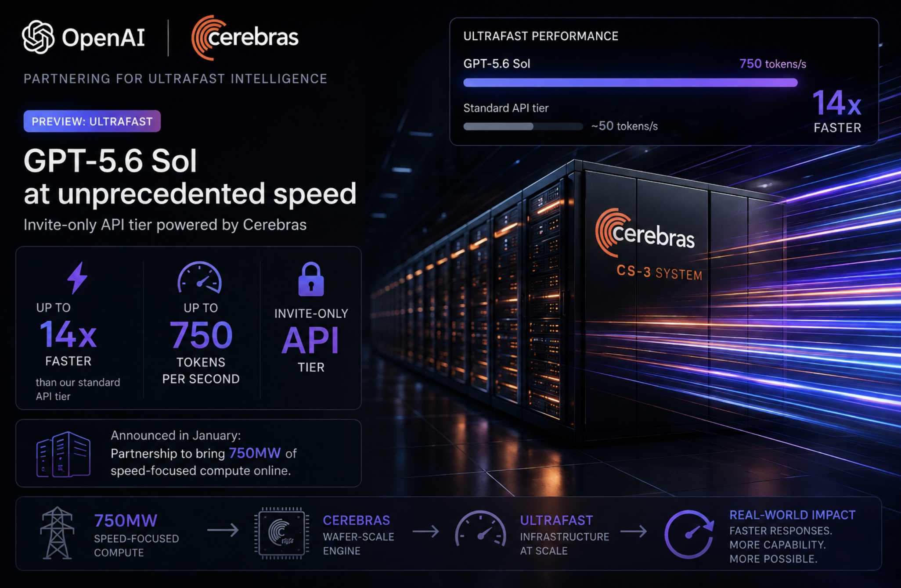This screenshot has width=901, height=588.
Task: Select the "INFRASTRUCTURE AT SCALE" label
Action: pos(565,544)
